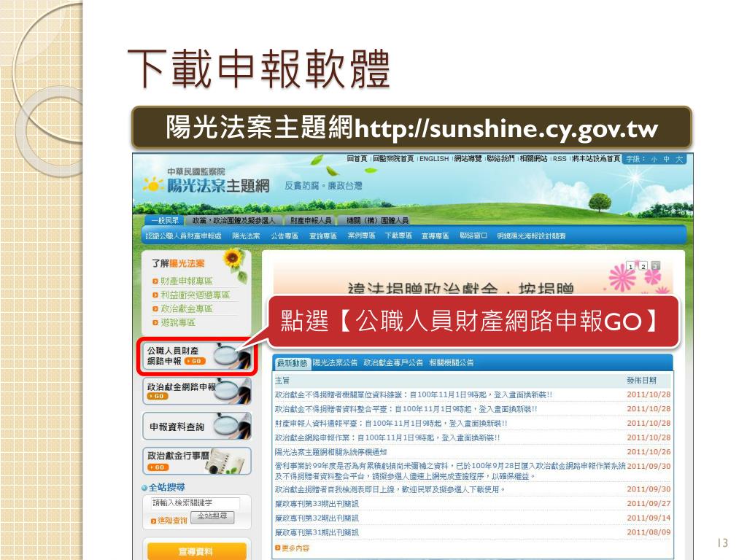Screen dimensions: 747x560
Task: Open 宣導專區 navigation menu
Action: pos(435,236)
